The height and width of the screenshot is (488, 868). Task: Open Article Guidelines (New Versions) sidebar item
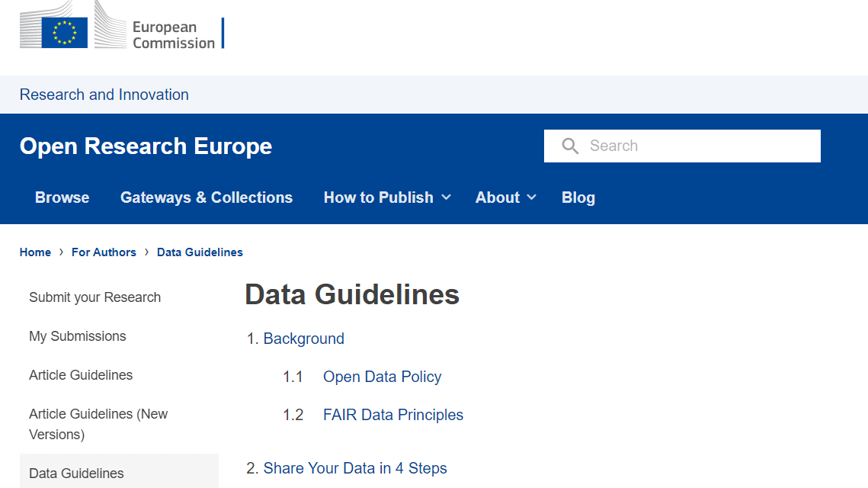pos(98,424)
